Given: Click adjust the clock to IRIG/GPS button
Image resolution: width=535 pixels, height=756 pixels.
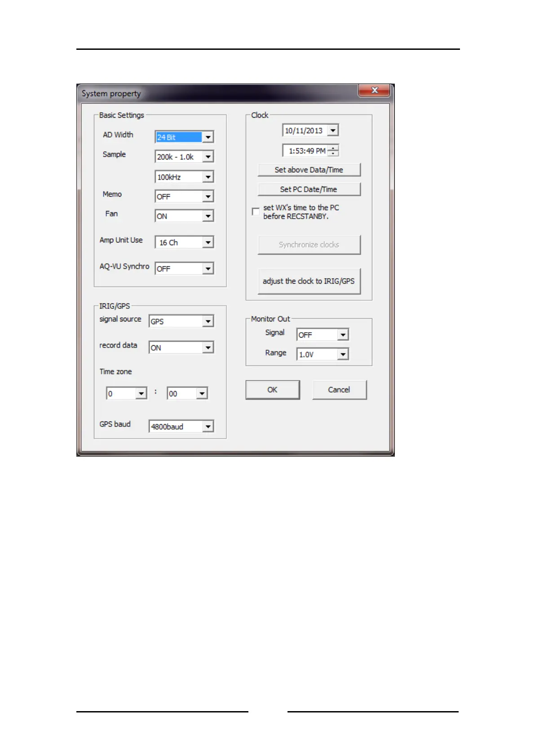Looking at the screenshot, I should click(x=309, y=281).
